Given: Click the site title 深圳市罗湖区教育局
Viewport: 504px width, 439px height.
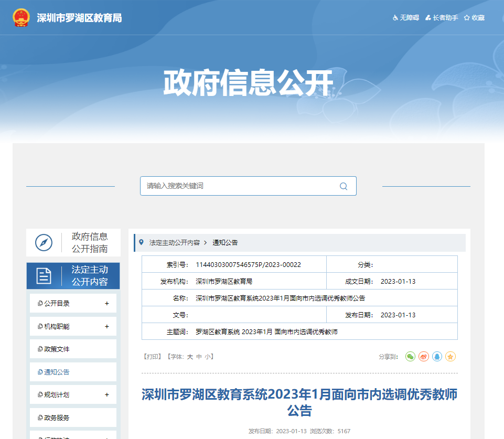Looking at the screenshot, I should pyautogui.click(x=79, y=18).
